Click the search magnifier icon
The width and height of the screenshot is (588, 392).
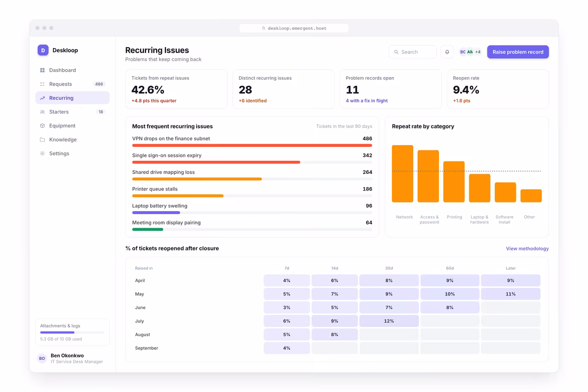(x=396, y=52)
